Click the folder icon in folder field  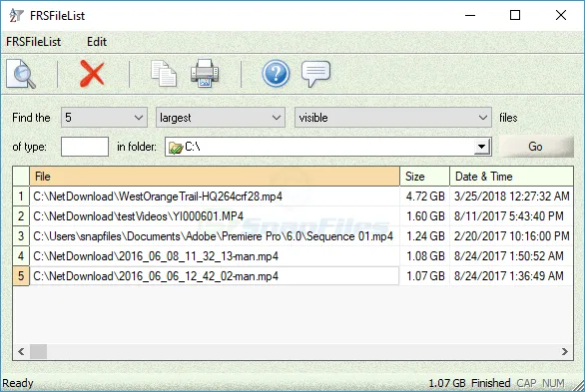pyautogui.click(x=175, y=148)
